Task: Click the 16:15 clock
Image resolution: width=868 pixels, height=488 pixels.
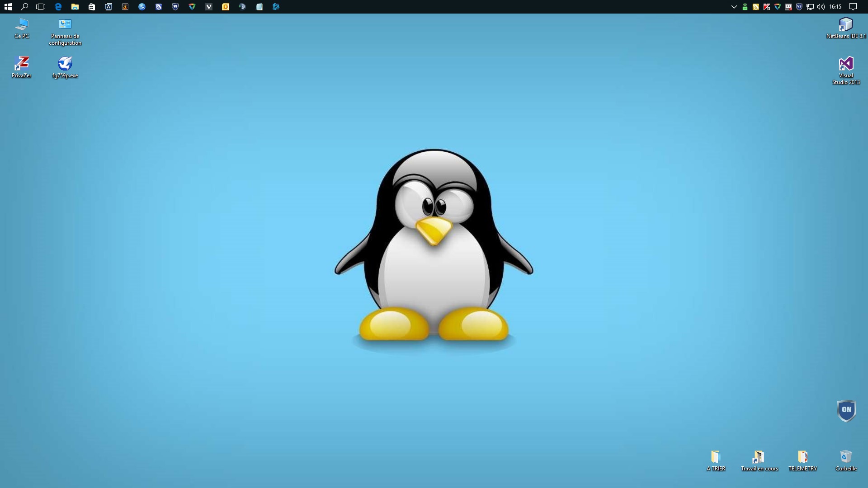Action: (835, 7)
